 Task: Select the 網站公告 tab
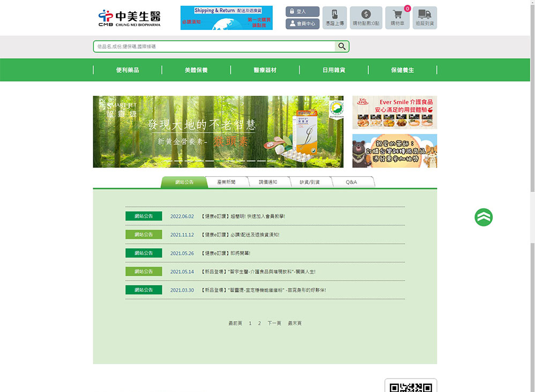point(184,182)
